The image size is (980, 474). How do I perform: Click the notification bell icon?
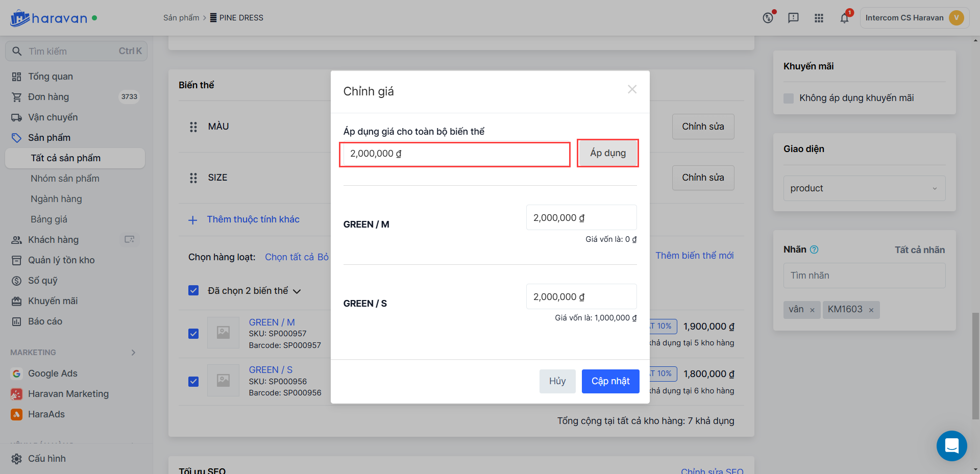tap(844, 18)
